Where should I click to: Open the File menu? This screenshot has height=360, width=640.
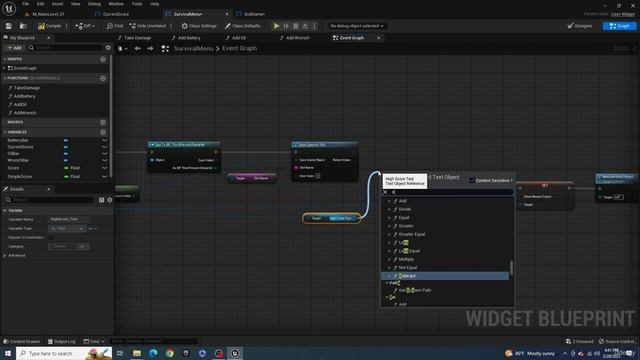26,4
